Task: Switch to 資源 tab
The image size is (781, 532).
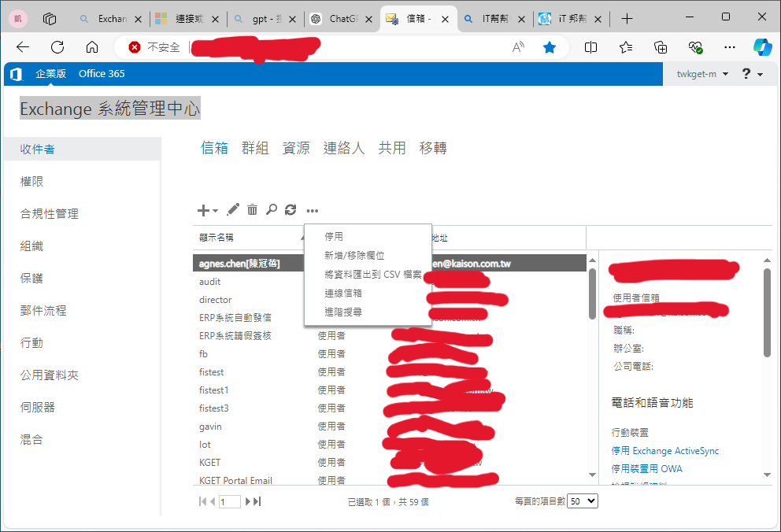Action: (296, 148)
